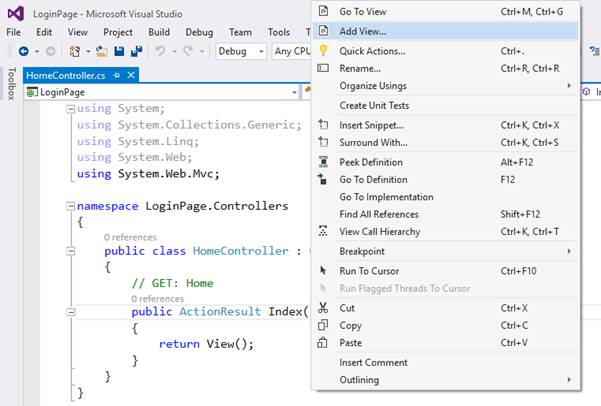Image resolution: width=601 pixels, height=406 pixels.
Task: Click the Cut scissors icon
Action: click(323, 307)
